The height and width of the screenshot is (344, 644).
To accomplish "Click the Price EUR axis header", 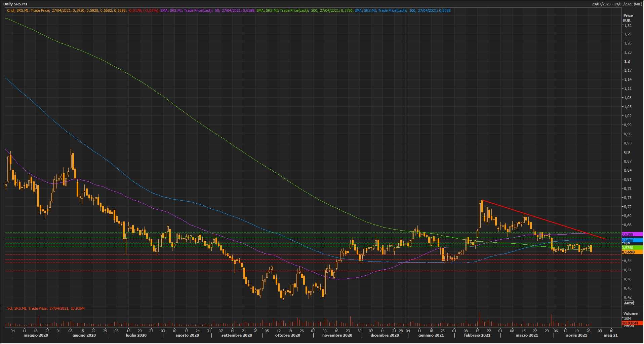I will (x=628, y=18).
